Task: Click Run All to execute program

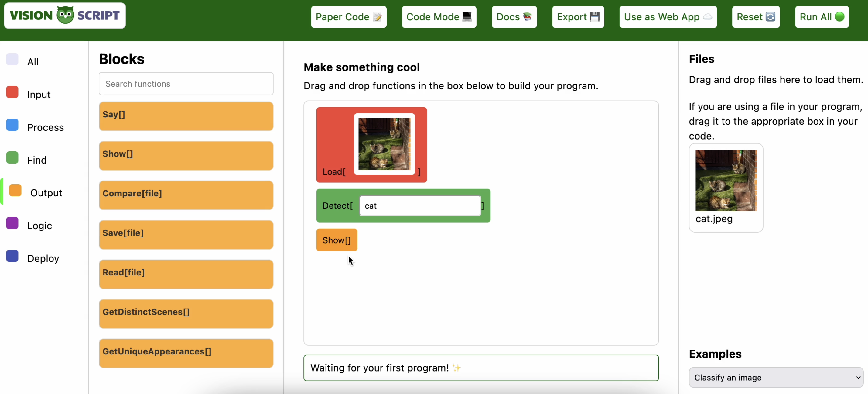Action: 822,16
